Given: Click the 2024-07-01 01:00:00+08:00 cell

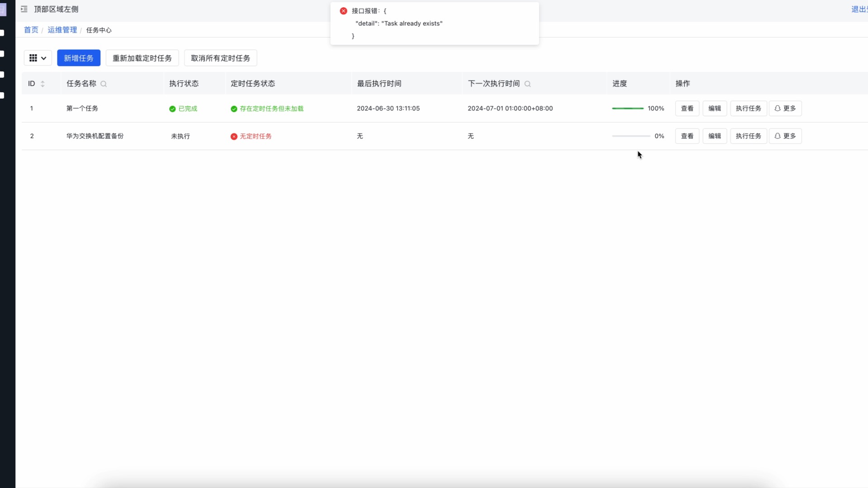Looking at the screenshot, I should point(510,109).
